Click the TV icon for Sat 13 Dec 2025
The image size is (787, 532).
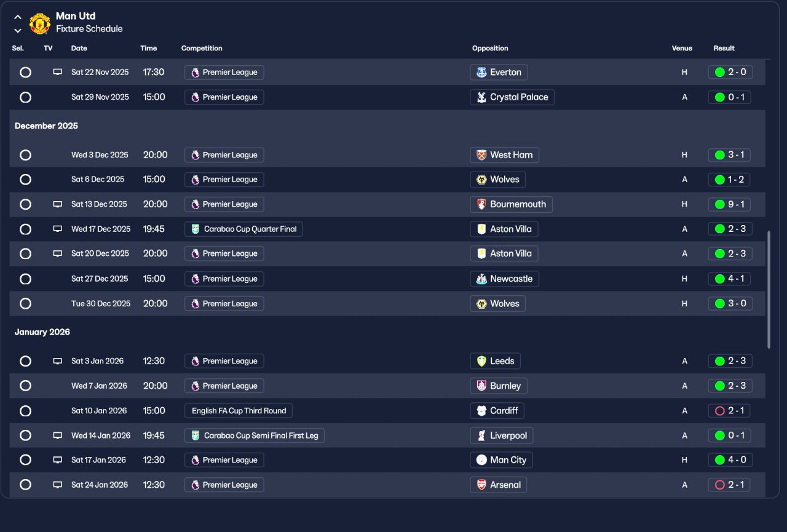(57, 204)
